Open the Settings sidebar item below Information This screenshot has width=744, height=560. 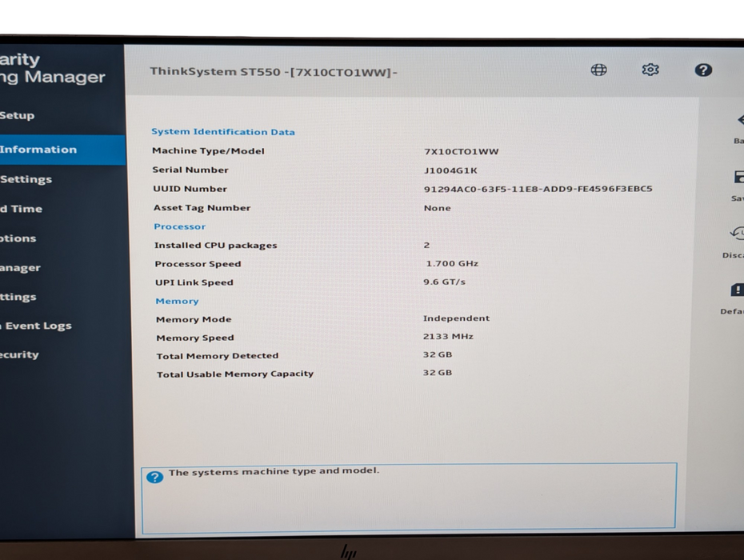click(26, 179)
